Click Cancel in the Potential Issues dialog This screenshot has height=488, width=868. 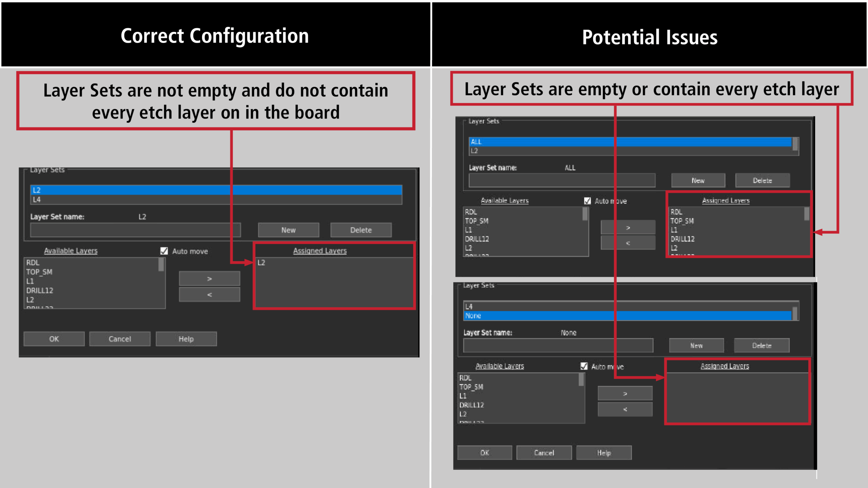(544, 453)
